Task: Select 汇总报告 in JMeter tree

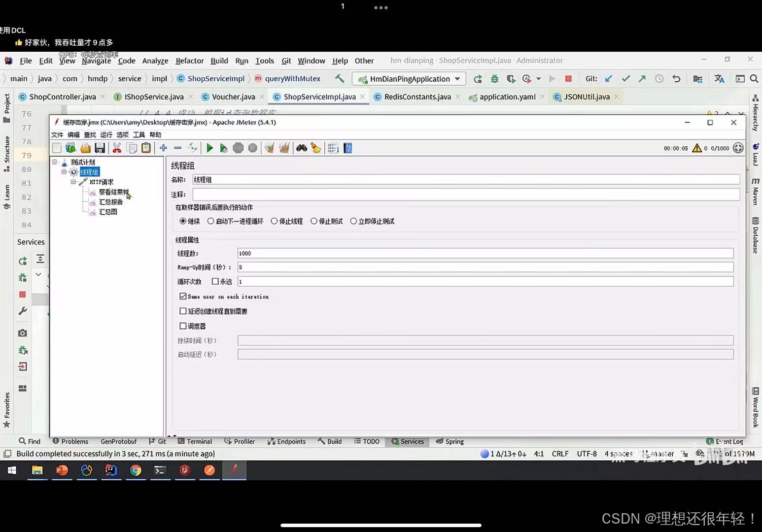Action: pyautogui.click(x=111, y=202)
